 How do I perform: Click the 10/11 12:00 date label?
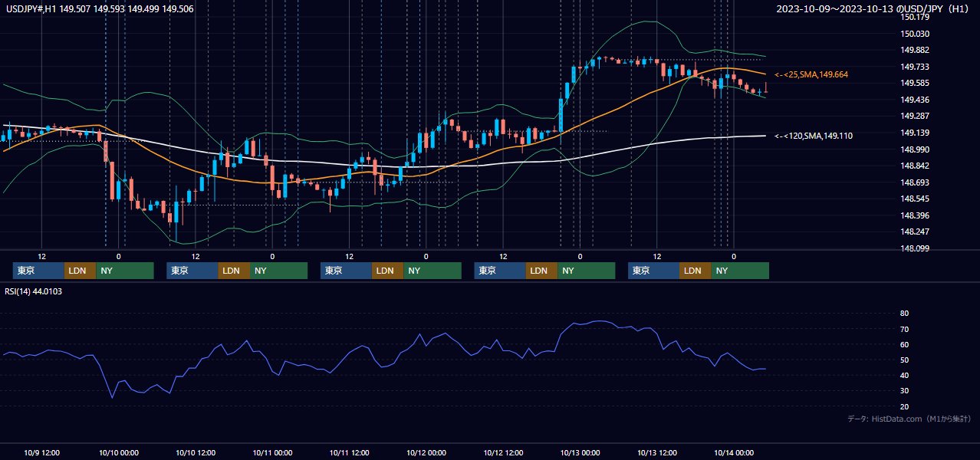click(x=350, y=452)
